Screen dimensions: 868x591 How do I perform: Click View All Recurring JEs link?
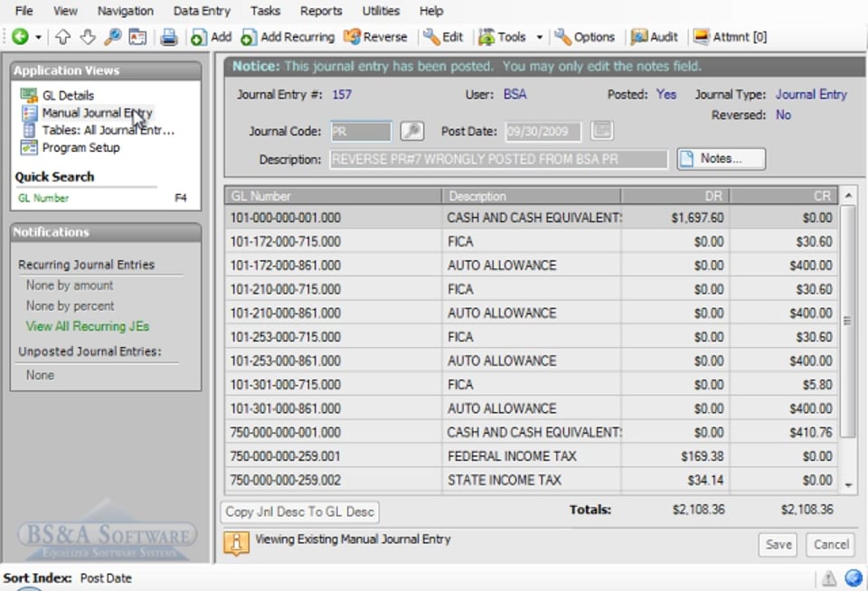[88, 326]
